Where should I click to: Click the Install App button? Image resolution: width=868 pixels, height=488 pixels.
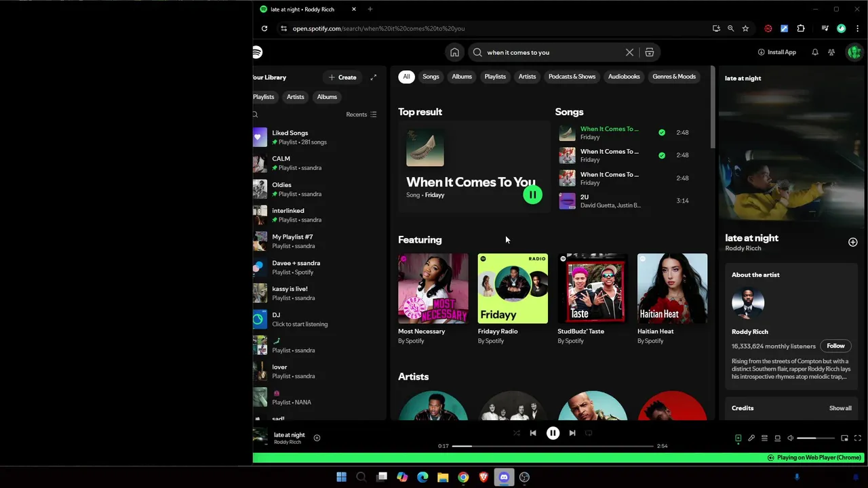pyautogui.click(x=777, y=52)
